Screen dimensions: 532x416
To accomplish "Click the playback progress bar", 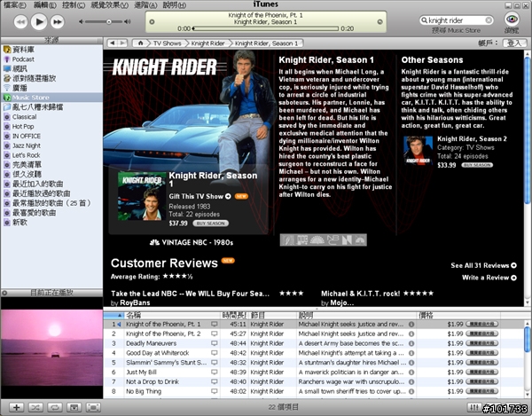I will click(266, 29).
